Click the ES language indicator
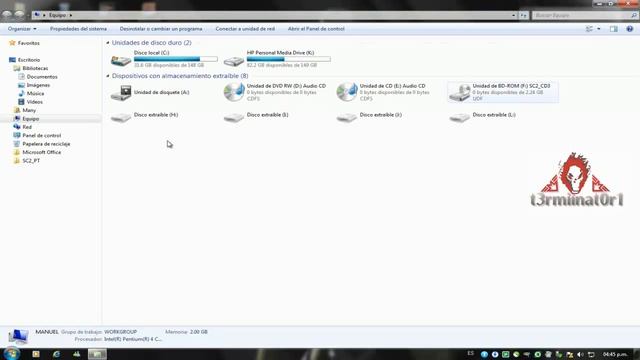640x360 pixels. click(471, 353)
